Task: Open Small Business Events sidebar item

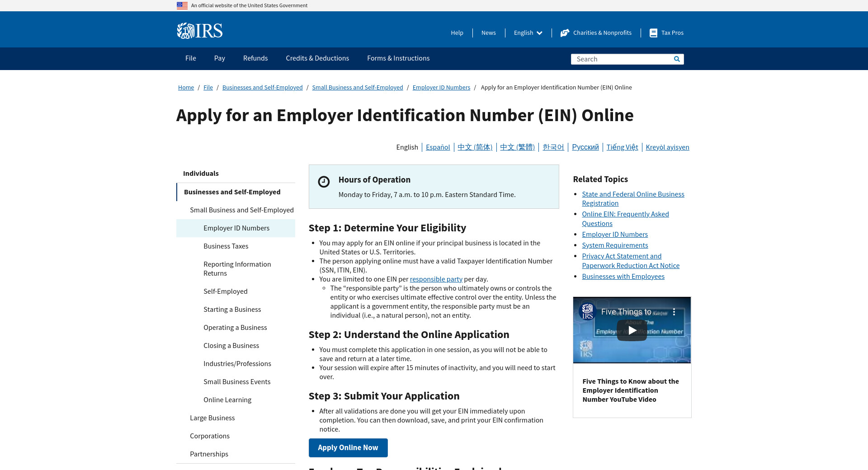Action: (236, 382)
